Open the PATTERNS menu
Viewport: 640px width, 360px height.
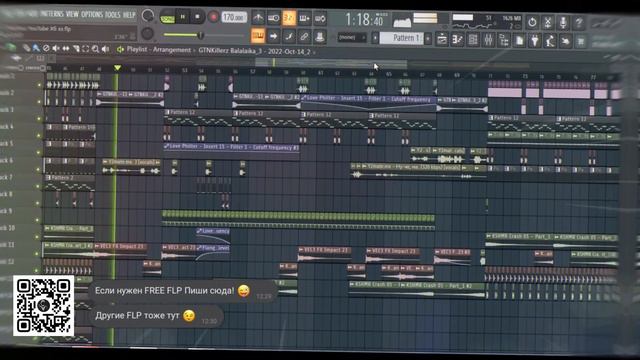point(51,13)
